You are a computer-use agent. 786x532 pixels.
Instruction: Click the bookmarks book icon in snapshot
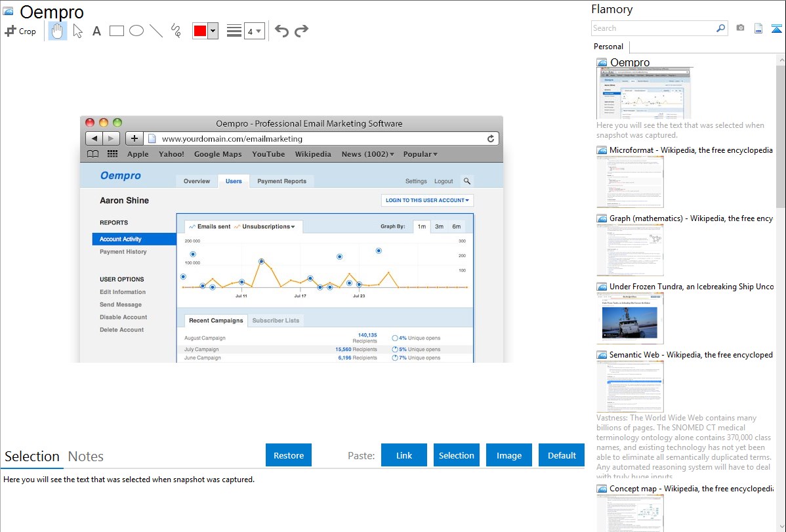tap(93, 154)
